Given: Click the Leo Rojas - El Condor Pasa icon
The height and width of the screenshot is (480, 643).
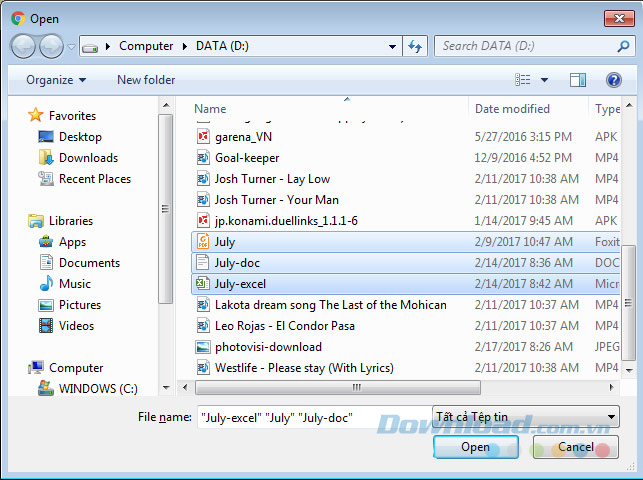Looking at the screenshot, I should tap(203, 326).
